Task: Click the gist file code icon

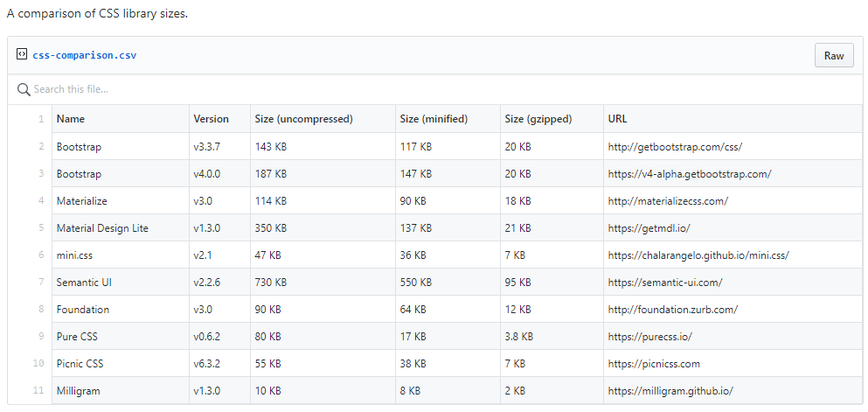Action: coord(22,55)
